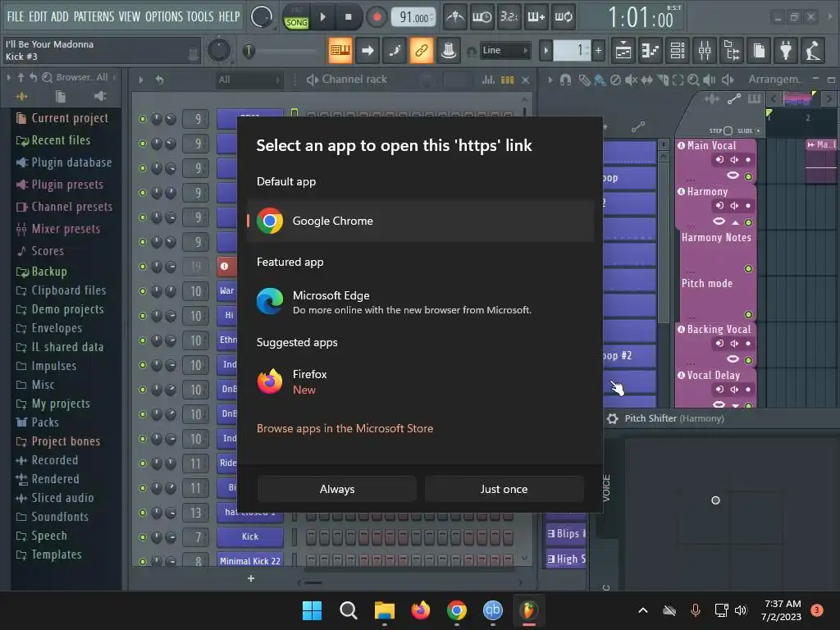
Task: Select the Playlist snap magnet icon
Action: click(566, 80)
